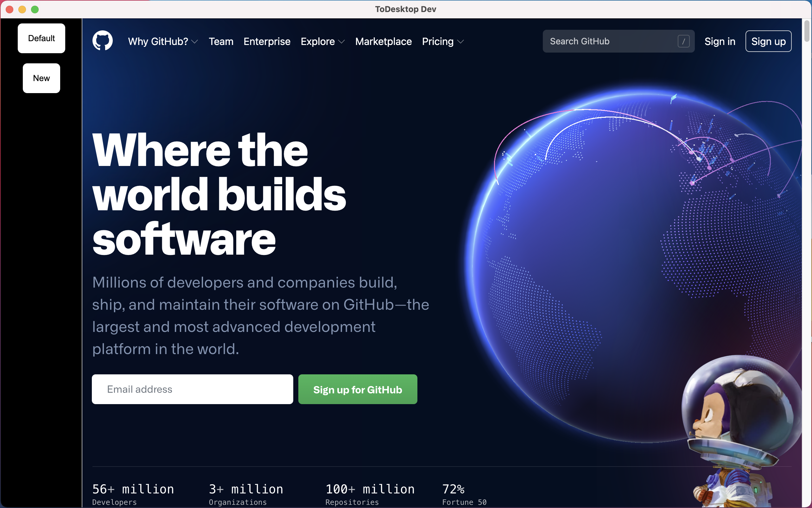Close the ToDesktop Dev window
The height and width of the screenshot is (508, 812).
coord(10,9)
